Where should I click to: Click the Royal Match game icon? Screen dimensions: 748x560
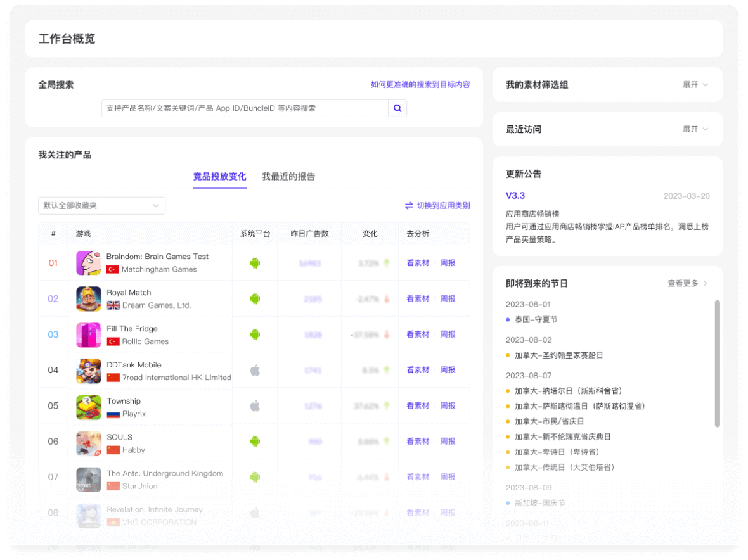tap(88, 298)
